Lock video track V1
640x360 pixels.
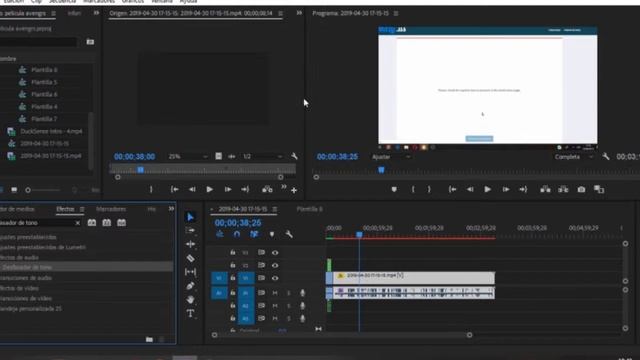tap(233, 278)
